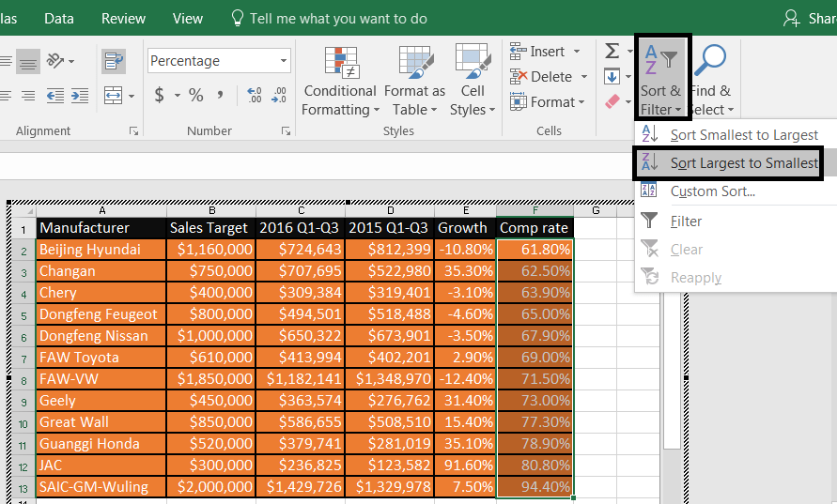Select the 61.80% Comp rate cell
The width and height of the screenshot is (837, 504).
[x=535, y=249]
